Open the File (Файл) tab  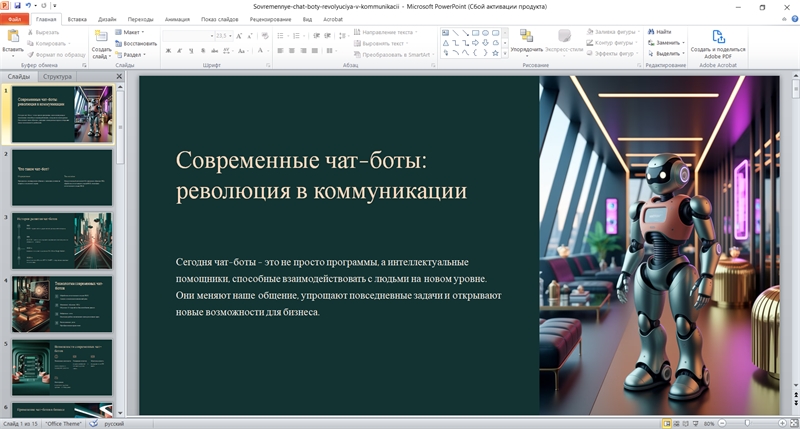pyautogui.click(x=14, y=19)
